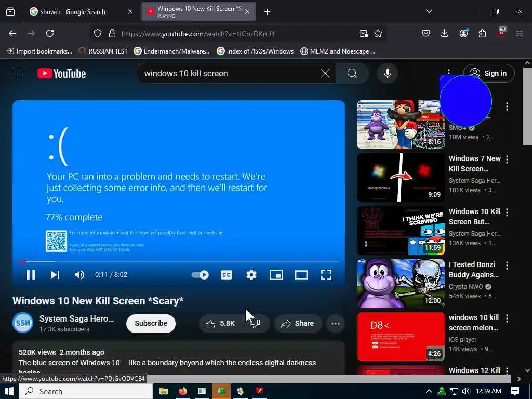This screenshot has width=532, height=399.
Task: Open File Explorer from the taskbar
Action: (x=164, y=391)
